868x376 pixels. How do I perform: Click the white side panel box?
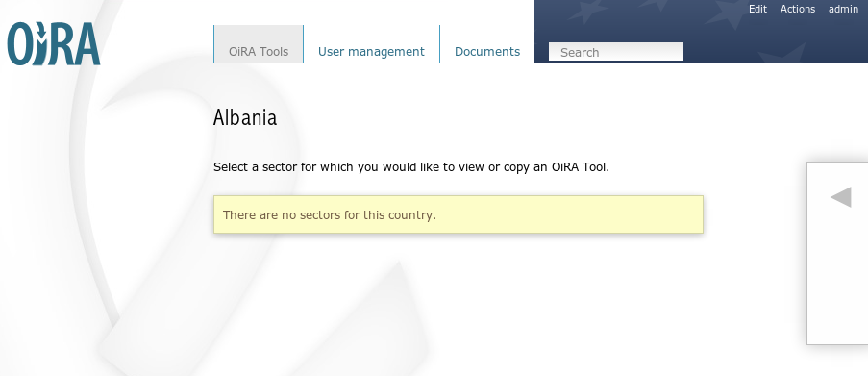(x=837, y=253)
